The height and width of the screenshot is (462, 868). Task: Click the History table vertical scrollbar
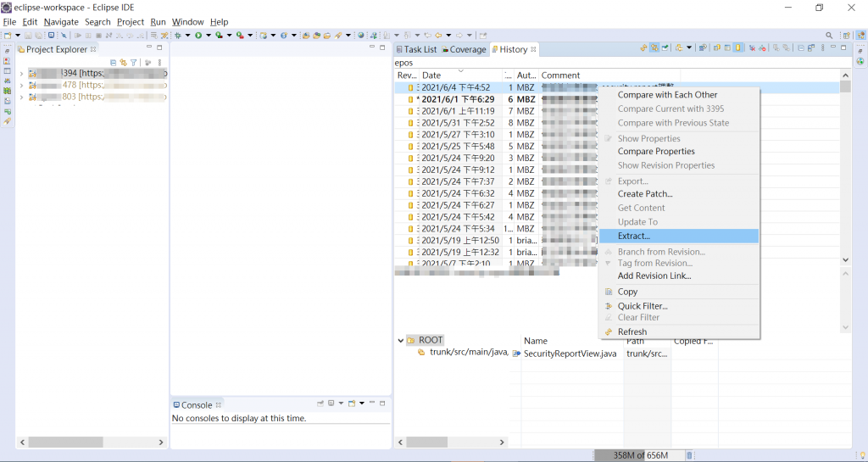845,86
